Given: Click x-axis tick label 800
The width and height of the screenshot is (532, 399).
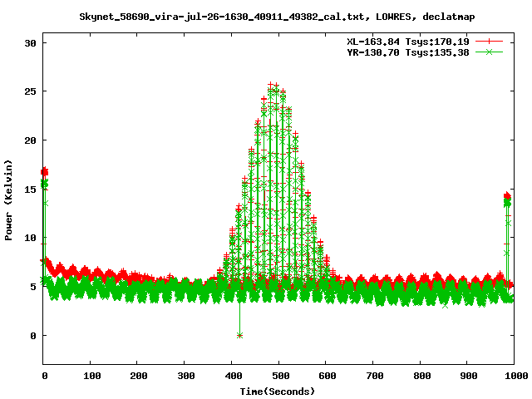Looking at the screenshot, I should coord(422,376).
